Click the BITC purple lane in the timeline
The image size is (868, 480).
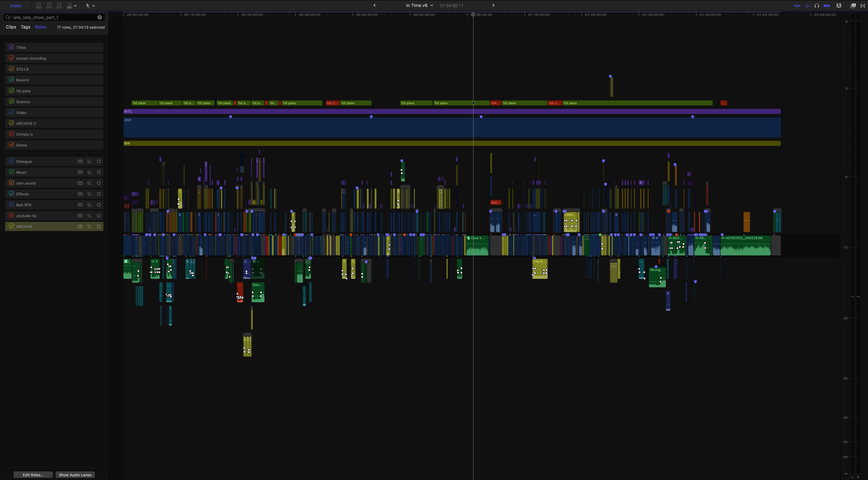337,111
